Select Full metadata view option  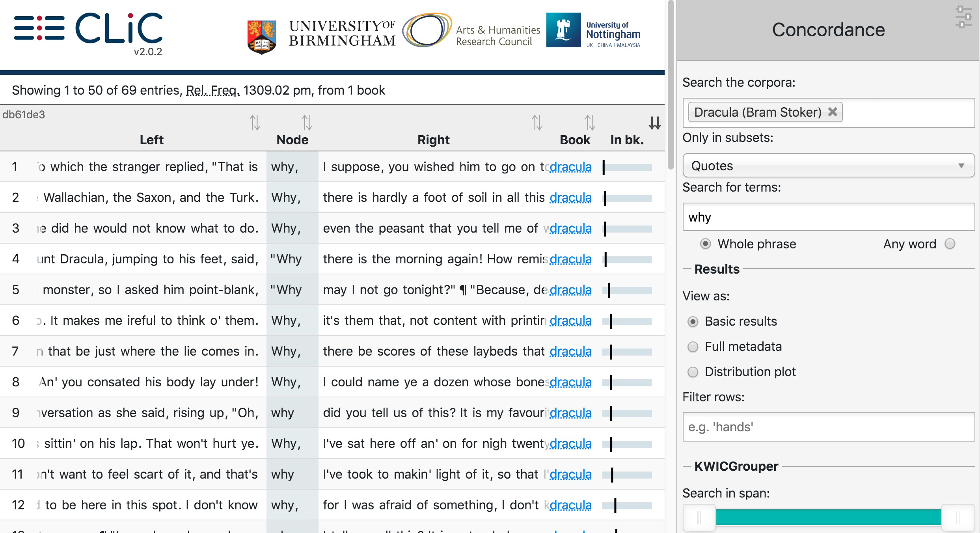pyautogui.click(x=693, y=347)
